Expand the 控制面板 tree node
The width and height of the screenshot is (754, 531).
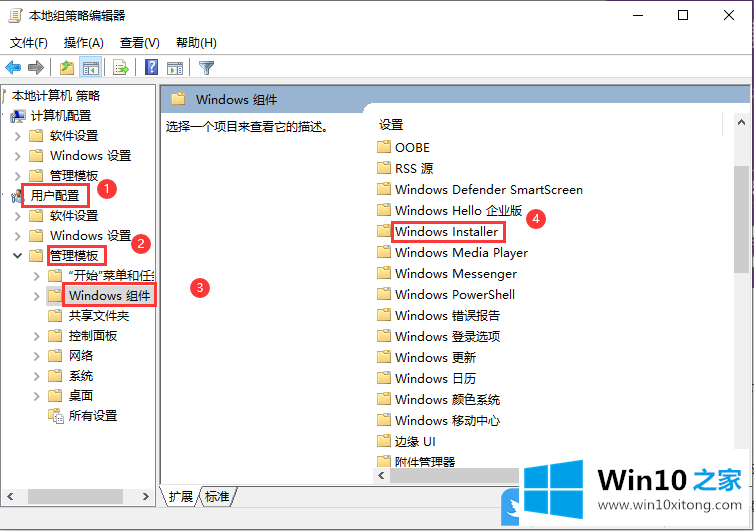37,336
